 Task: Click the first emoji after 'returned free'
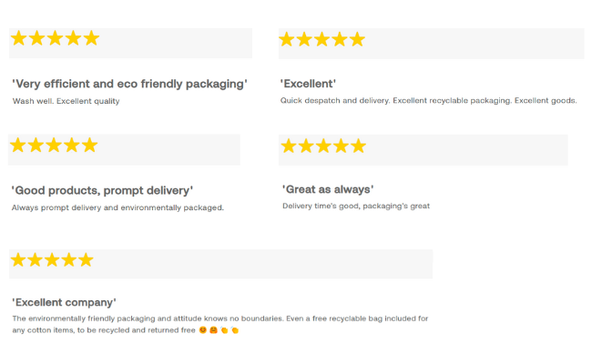point(202,330)
